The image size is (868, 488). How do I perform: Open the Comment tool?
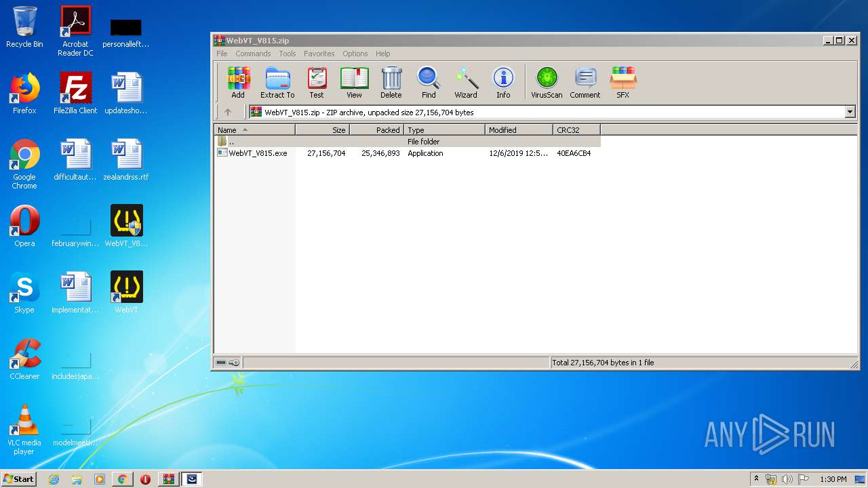pyautogui.click(x=585, y=83)
